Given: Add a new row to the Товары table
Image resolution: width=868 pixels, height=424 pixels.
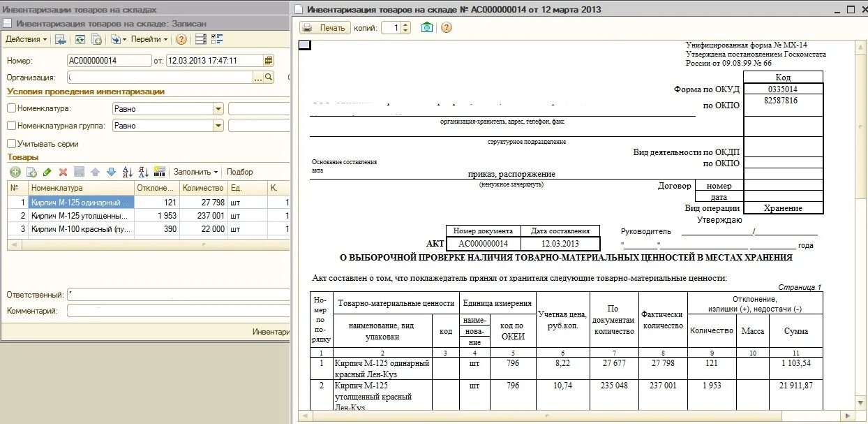Looking at the screenshot, I should tap(15, 172).
